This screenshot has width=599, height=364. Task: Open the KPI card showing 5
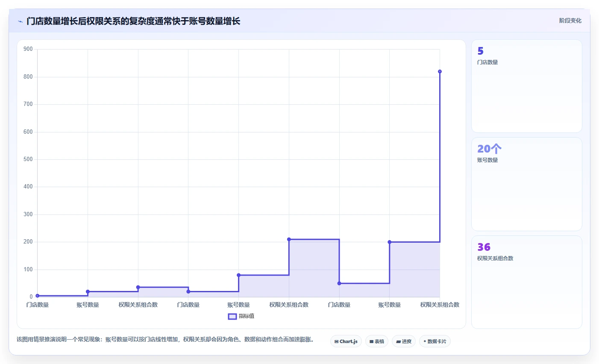(x=527, y=86)
